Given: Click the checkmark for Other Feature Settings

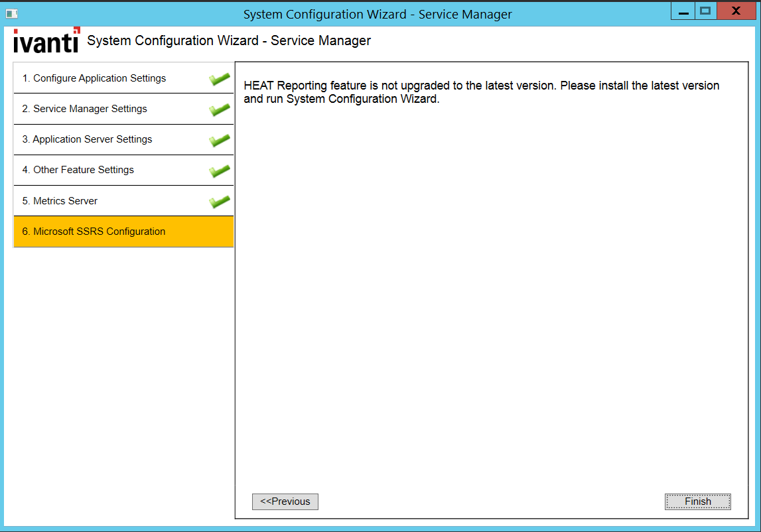Looking at the screenshot, I should pos(220,170).
